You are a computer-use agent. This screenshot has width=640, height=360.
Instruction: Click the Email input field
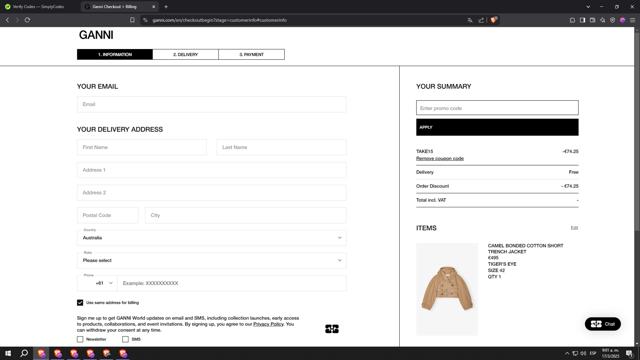(211, 104)
